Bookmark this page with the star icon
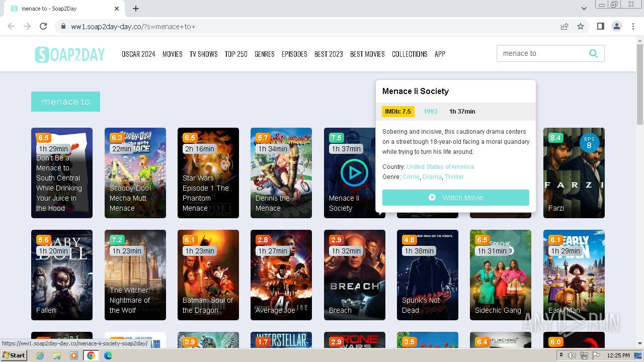Image resolution: width=644 pixels, height=362 pixels. (x=581, y=26)
